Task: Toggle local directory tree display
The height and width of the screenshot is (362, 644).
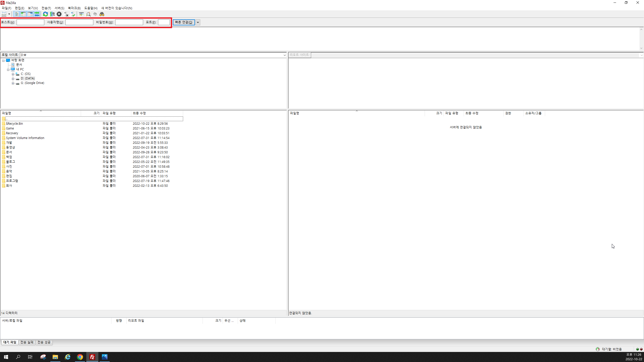Action: pyautogui.click(x=23, y=14)
